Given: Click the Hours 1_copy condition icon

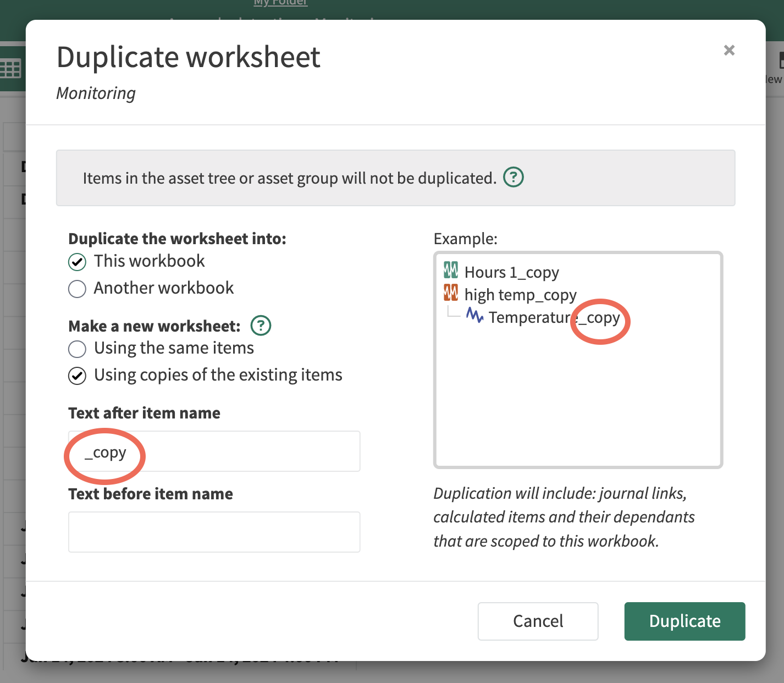Looking at the screenshot, I should pos(451,271).
